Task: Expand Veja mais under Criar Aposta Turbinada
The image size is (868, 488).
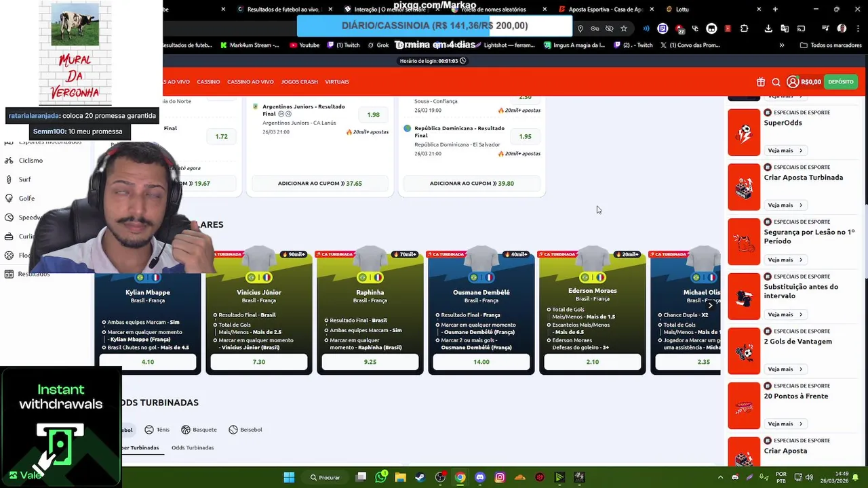Action: [x=785, y=205]
